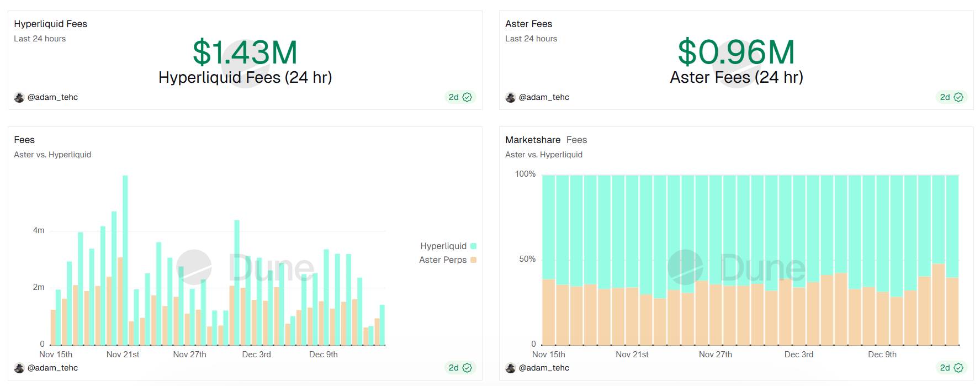Click the tallest Hyperliquid bar in Fees chart
Image resolution: width=980 pixels, height=386 pixels.
point(125,260)
